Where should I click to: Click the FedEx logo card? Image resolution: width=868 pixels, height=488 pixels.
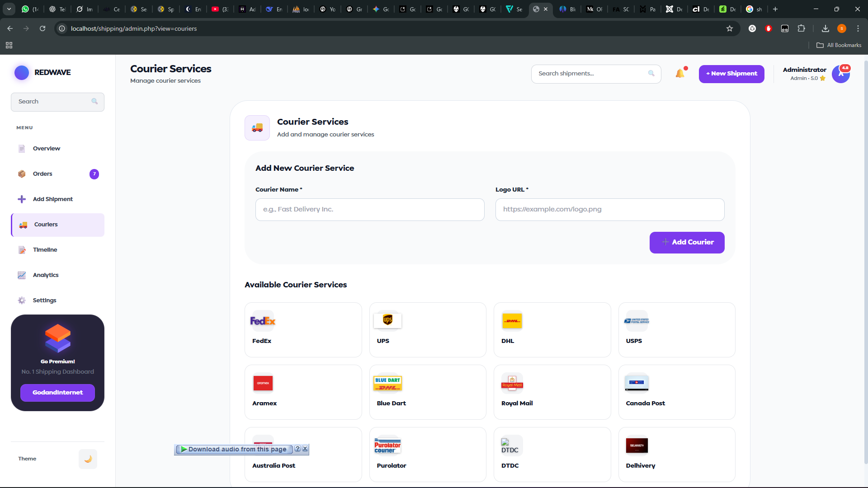[263, 321]
